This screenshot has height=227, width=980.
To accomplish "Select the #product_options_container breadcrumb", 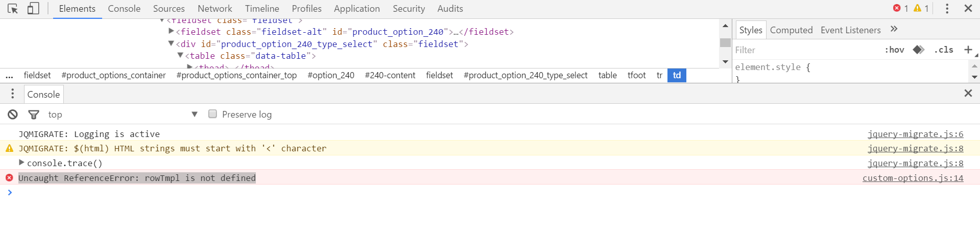I will (x=113, y=75).
